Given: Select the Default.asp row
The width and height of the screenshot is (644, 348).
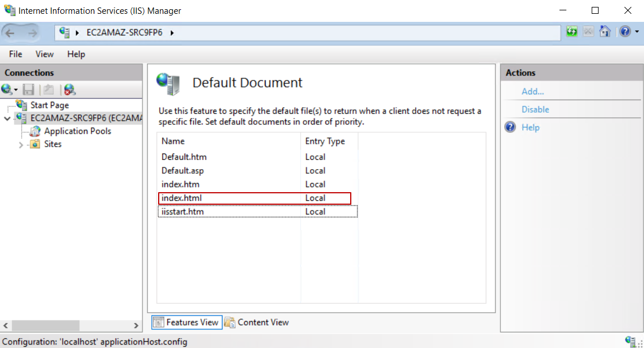Looking at the screenshot, I should click(x=258, y=170).
